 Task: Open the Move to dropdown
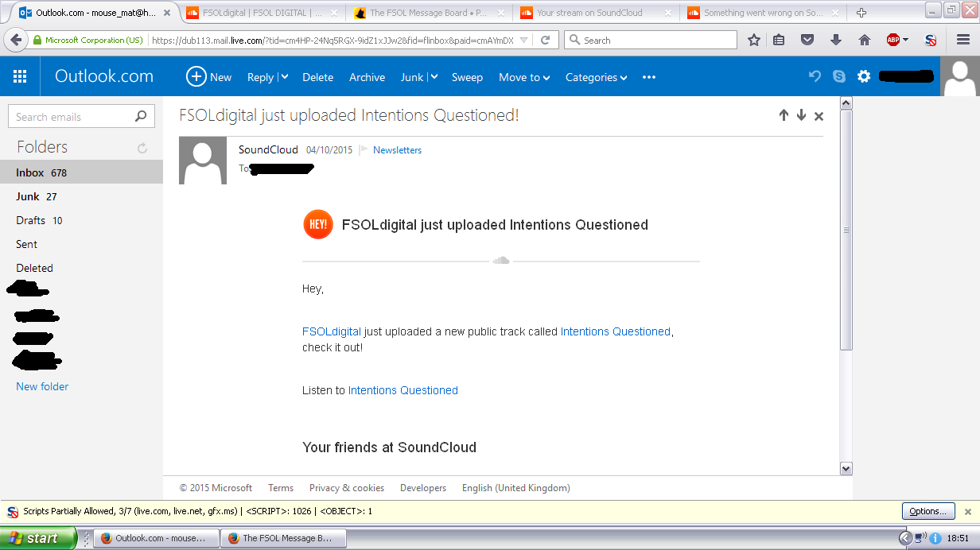(524, 77)
